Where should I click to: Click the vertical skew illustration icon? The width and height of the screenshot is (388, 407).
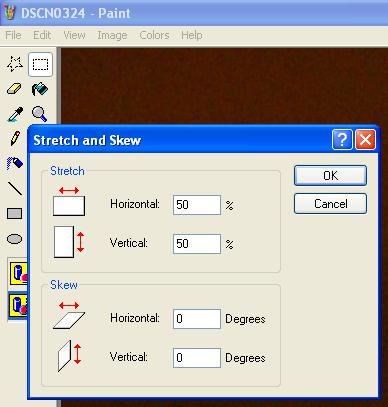(69, 355)
